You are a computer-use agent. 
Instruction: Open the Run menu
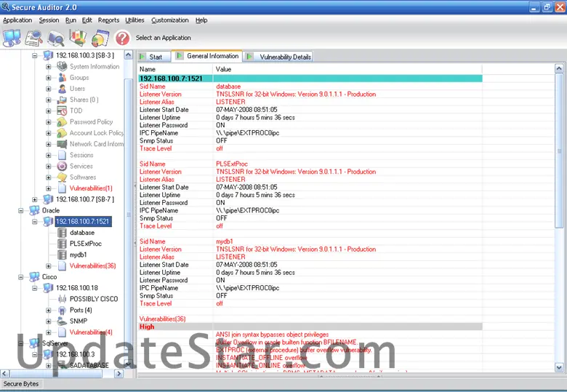click(71, 20)
